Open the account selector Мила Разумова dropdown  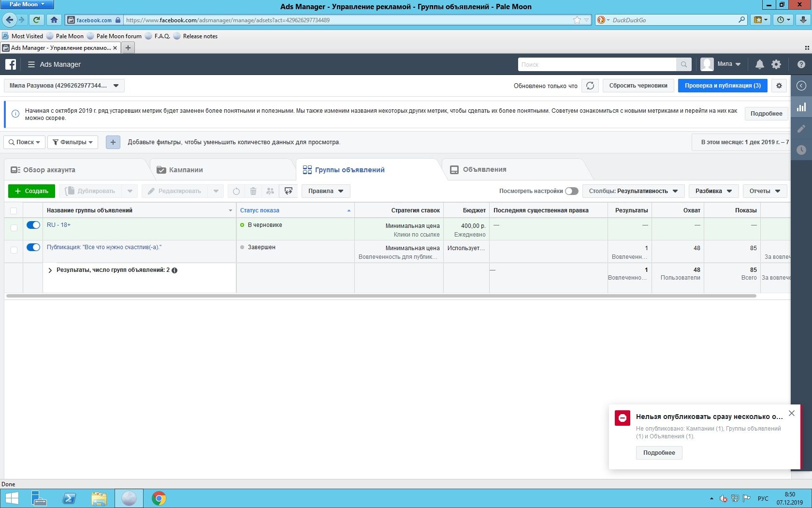click(x=64, y=86)
